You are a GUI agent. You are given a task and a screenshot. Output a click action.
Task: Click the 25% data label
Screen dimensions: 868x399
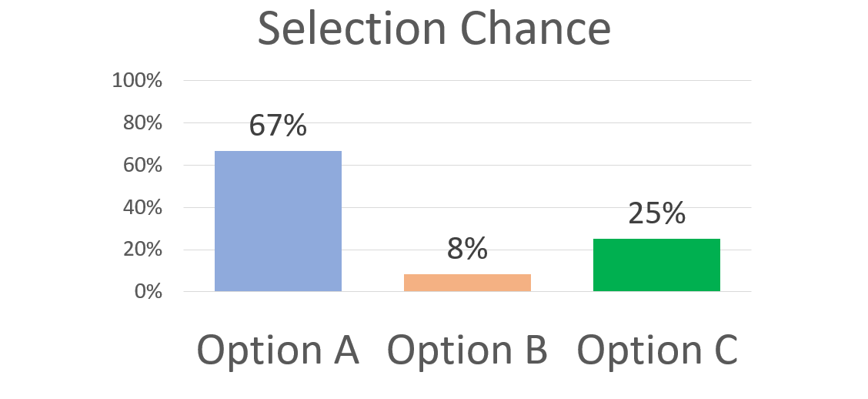click(656, 213)
